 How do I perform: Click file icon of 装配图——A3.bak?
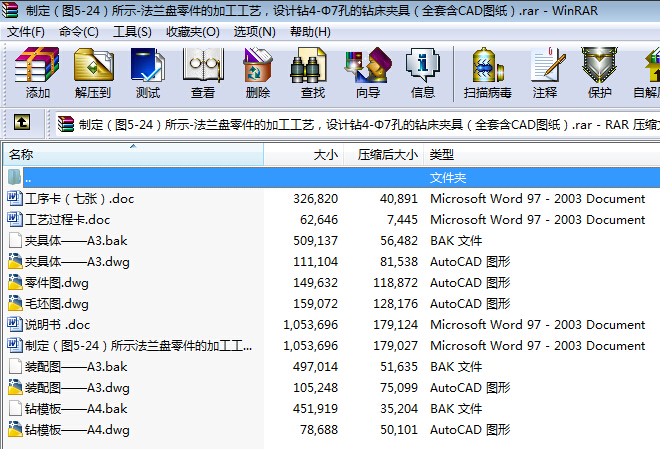(16, 367)
